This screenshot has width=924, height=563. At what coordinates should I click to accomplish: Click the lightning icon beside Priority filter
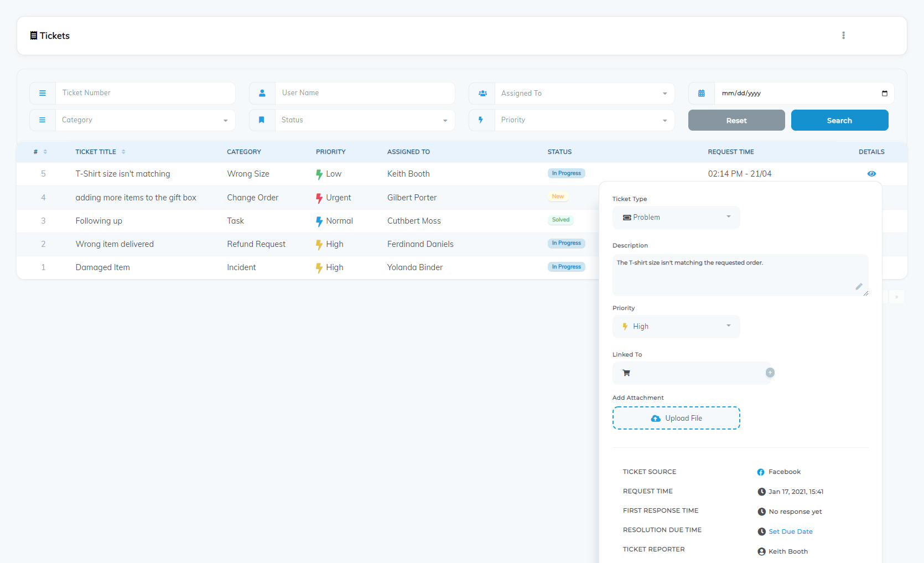click(x=481, y=120)
